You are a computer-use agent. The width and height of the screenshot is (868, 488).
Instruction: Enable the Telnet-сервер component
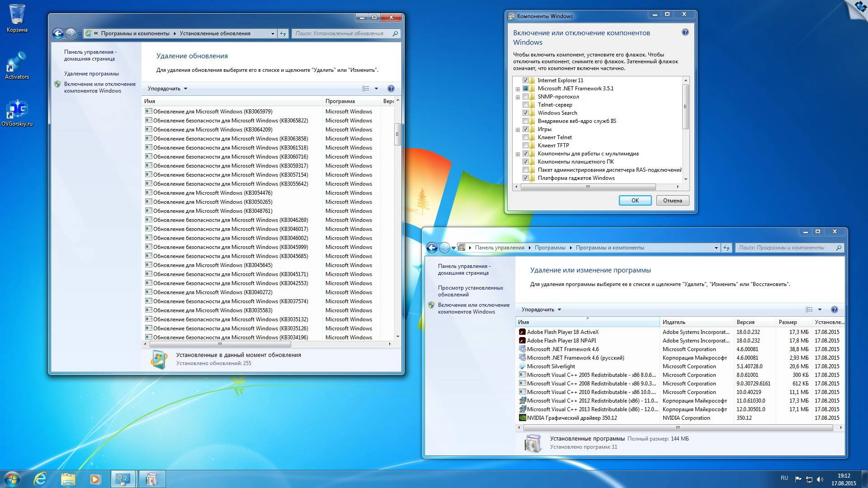click(526, 104)
